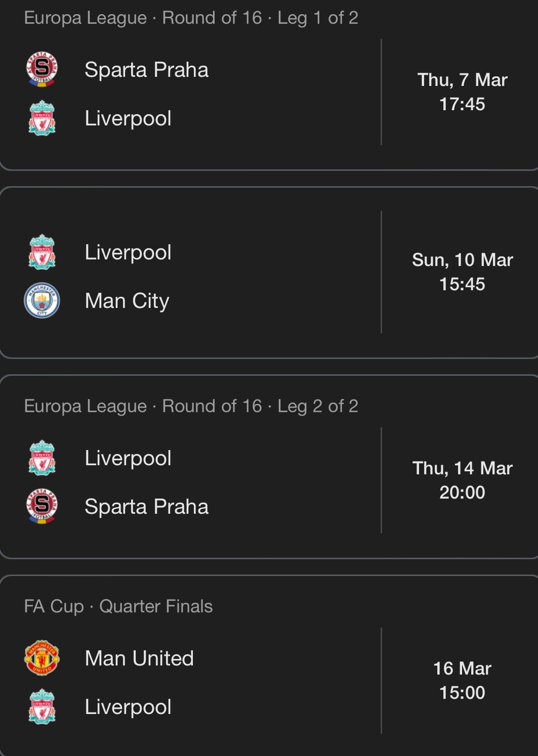
Task: Click the Thu, 14 Mar 20:00 kickoff time
Action: (x=462, y=480)
